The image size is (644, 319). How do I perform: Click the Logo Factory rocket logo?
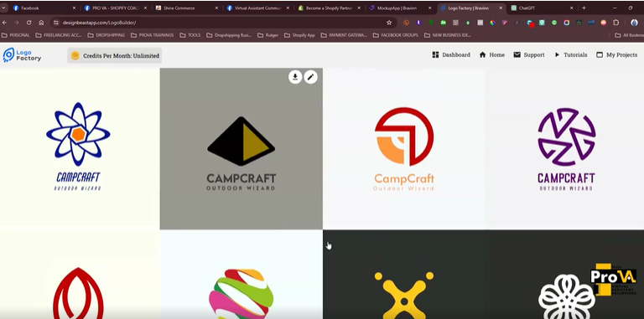(x=22, y=55)
